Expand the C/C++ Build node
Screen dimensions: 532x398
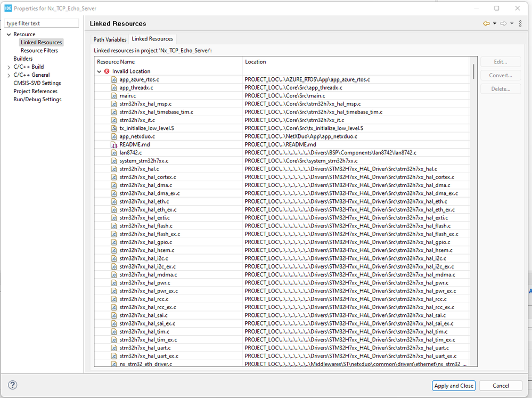pyautogui.click(x=9, y=67)
